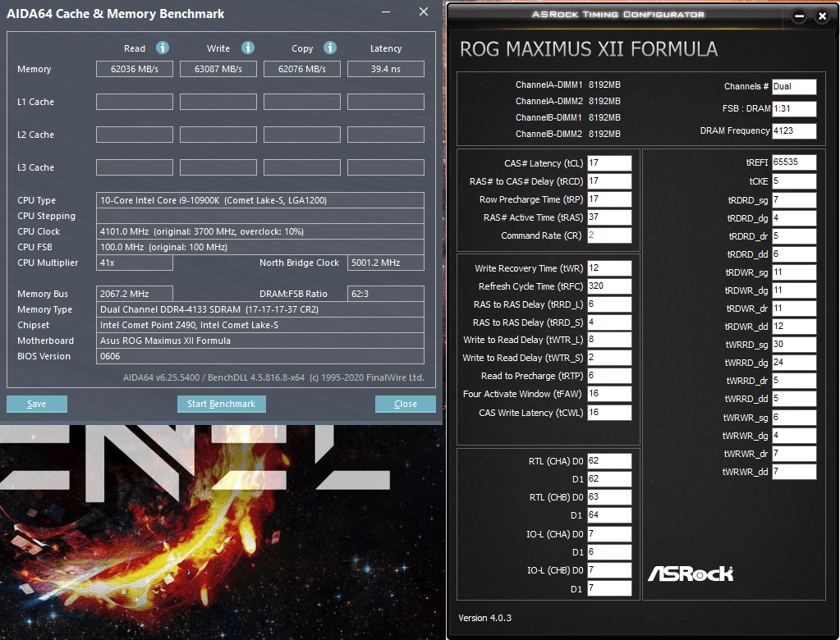Viewport: 840px width, 640px height.
Task: Click the tRDRD_sg field
Action: pyautogui.click(x=794, y=200)
